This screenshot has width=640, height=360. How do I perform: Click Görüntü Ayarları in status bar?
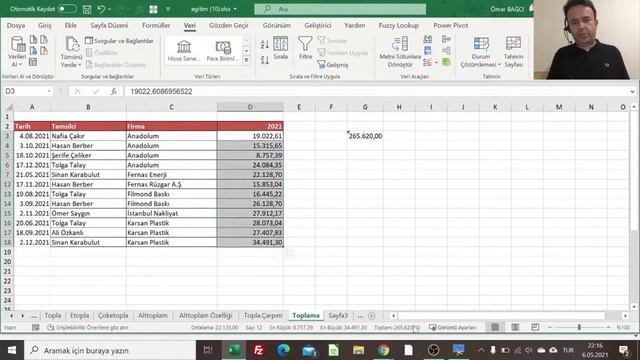(x=453, y=327)
